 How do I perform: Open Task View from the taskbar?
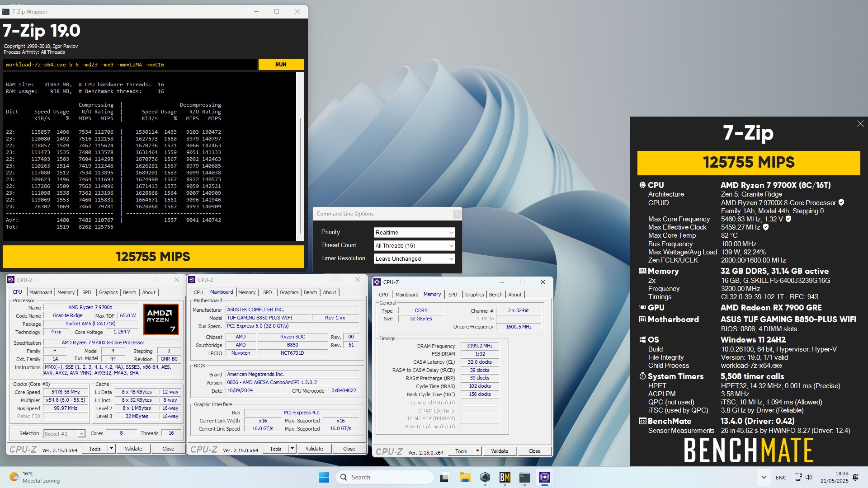coord(445,477)
